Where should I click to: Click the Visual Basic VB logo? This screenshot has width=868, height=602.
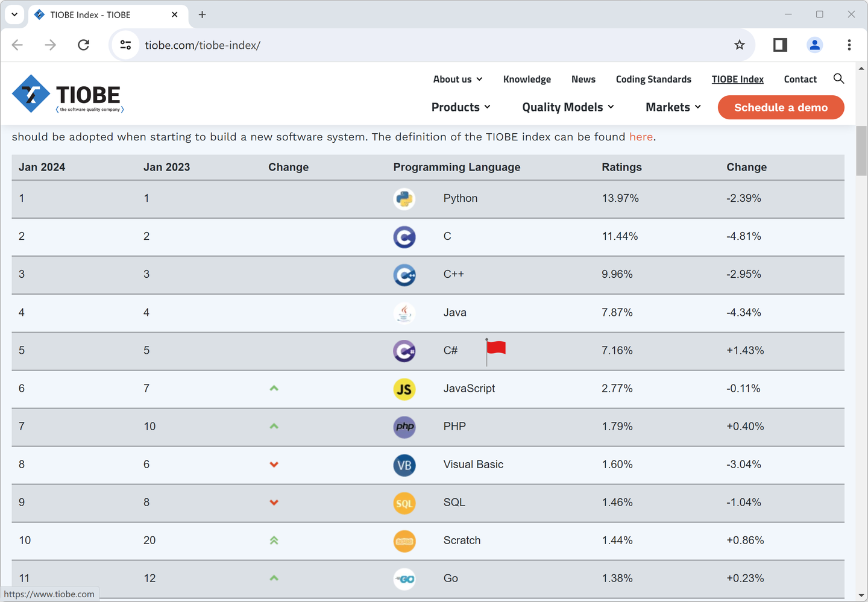tap(404, 465)
